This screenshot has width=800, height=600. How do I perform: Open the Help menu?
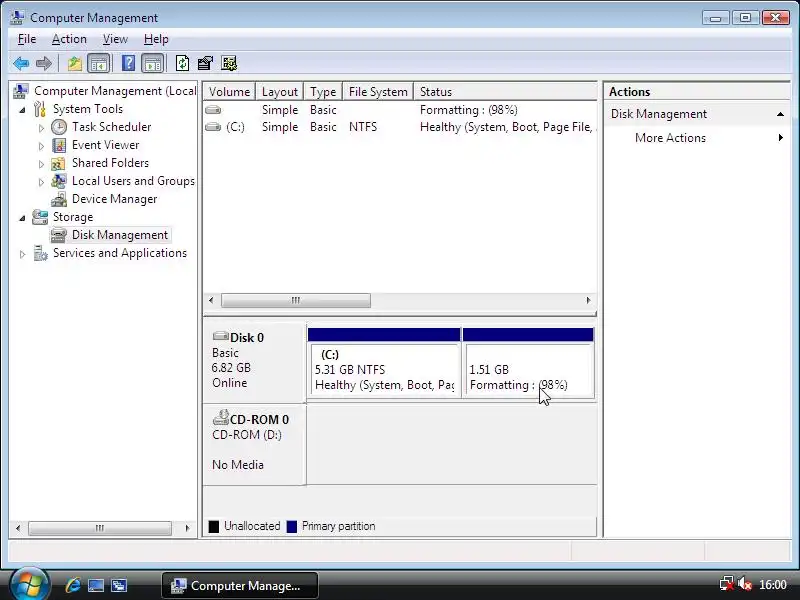pyautogui.click(x=156, y=39)
